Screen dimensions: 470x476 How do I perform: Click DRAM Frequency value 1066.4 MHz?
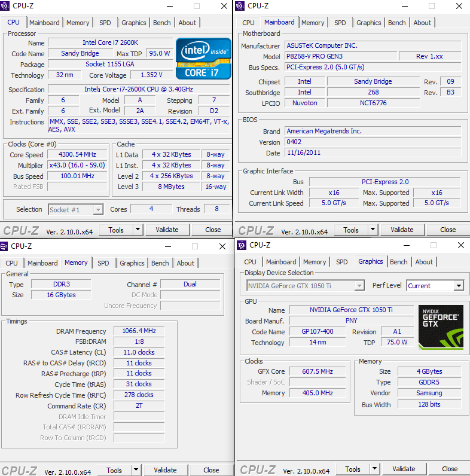pyautogui.click(x=139, y=331)
